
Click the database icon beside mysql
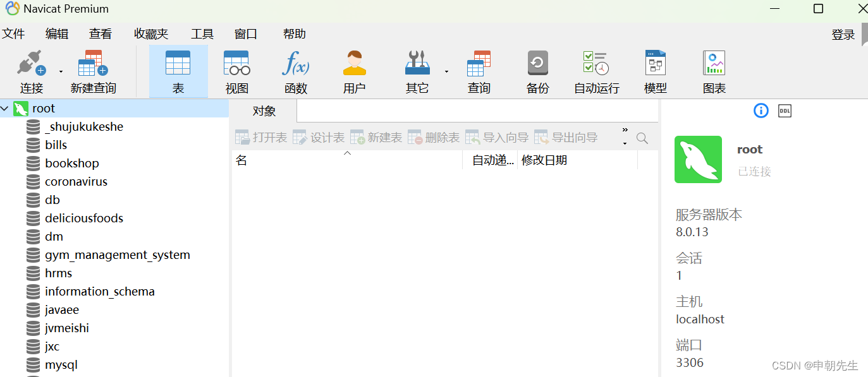click(x=34, y=365)
